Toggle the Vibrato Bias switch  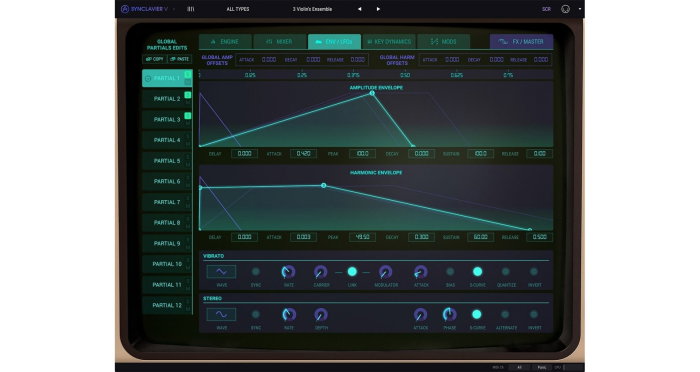click(450, 272)
